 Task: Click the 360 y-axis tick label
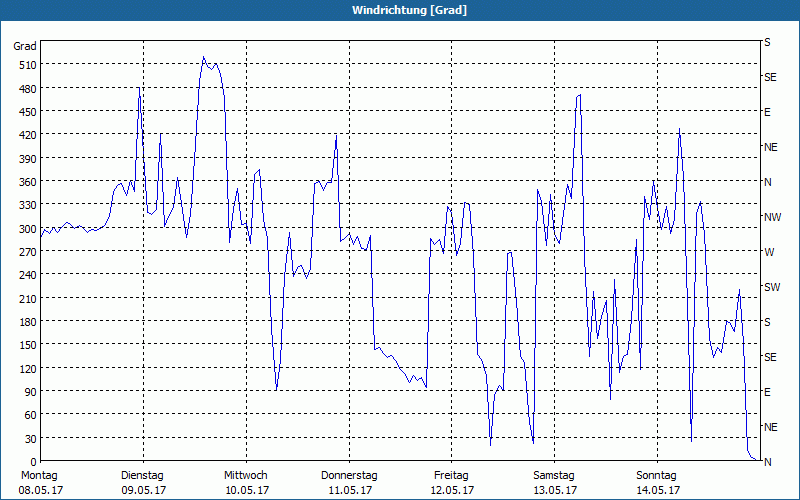pyautogui.click(x=28, y=182)
